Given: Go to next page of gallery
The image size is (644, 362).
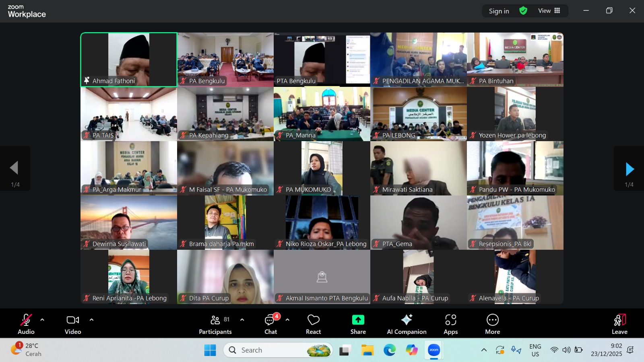Looking at the screenshot, I should tap(629, 169).
